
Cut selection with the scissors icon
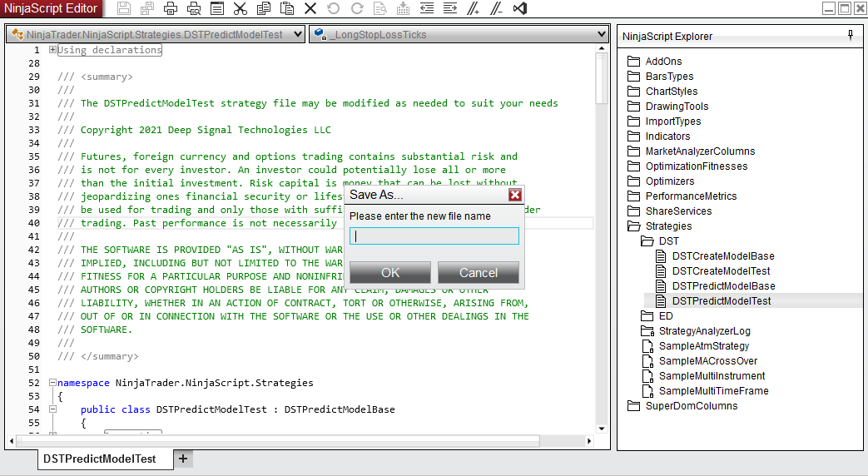241,8
